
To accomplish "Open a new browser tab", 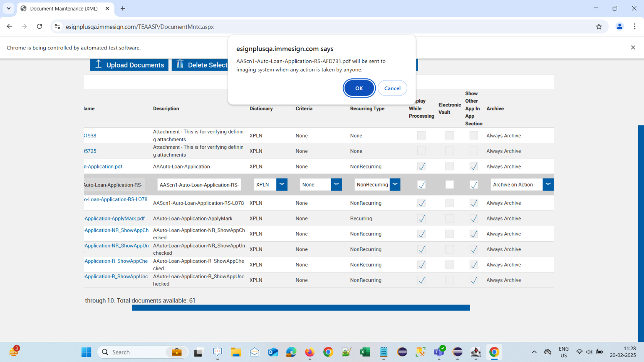I will click(123, 8).
